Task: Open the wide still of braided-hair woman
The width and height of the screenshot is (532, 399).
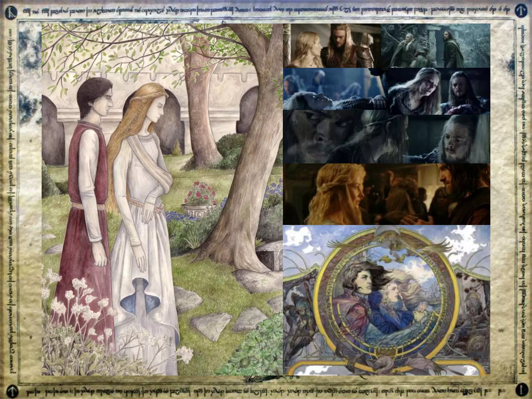Action: click(x=387, y=194)
